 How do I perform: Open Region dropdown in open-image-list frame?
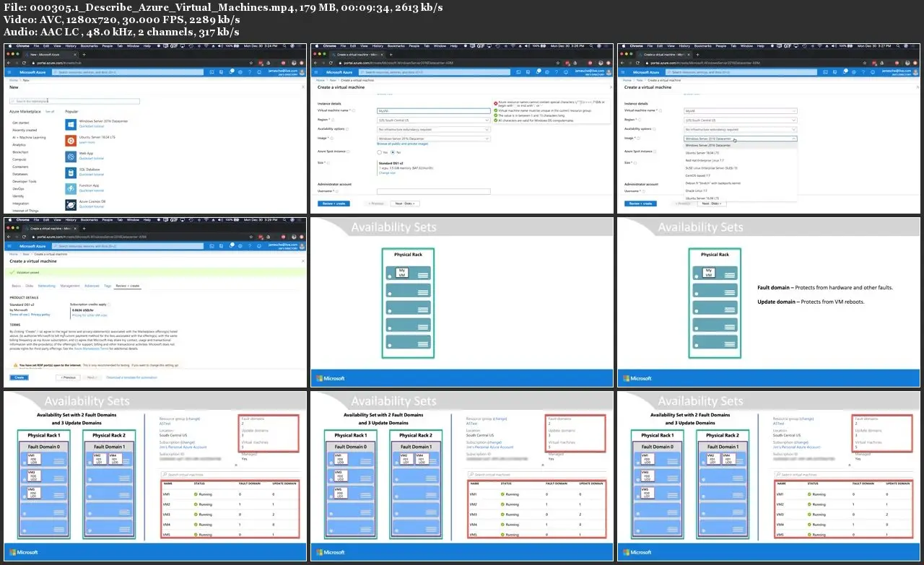740,120
